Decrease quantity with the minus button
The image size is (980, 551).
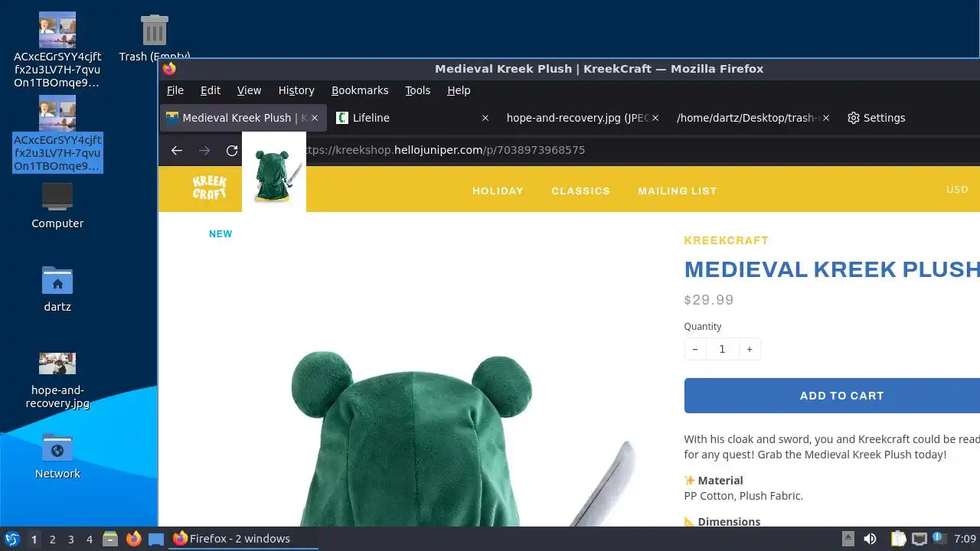click(694, 349)
